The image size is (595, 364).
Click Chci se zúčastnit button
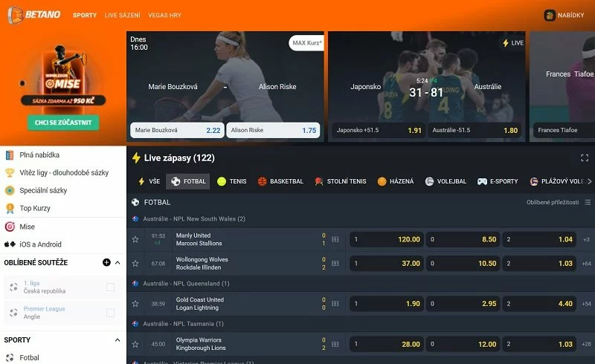pyautogui.click(x=63, y=123)
